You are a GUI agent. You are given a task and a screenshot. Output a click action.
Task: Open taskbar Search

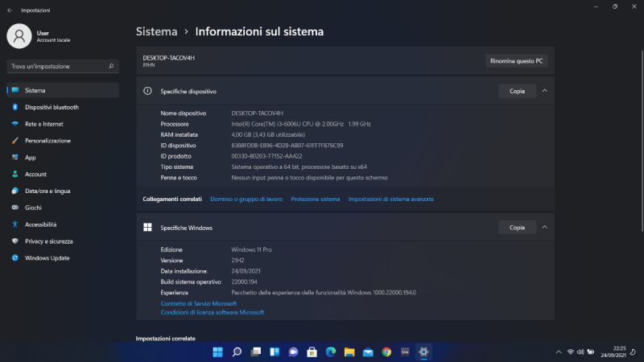coord(237,352)
